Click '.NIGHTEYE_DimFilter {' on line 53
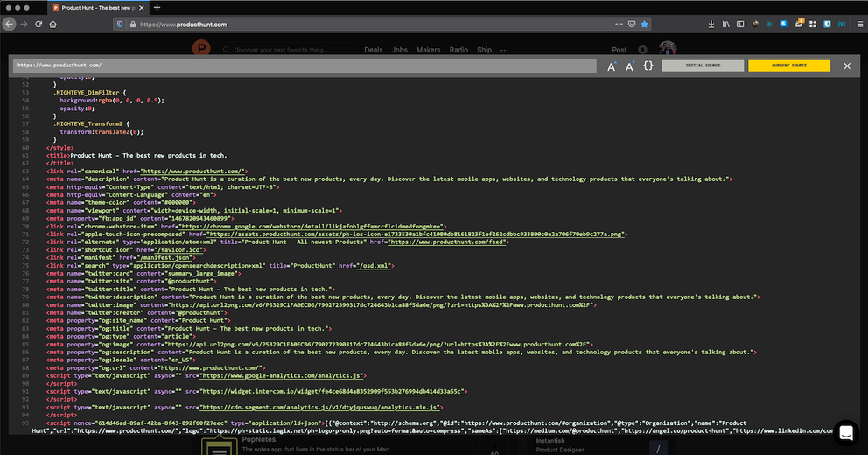868x455 pixels. point(89,93)
